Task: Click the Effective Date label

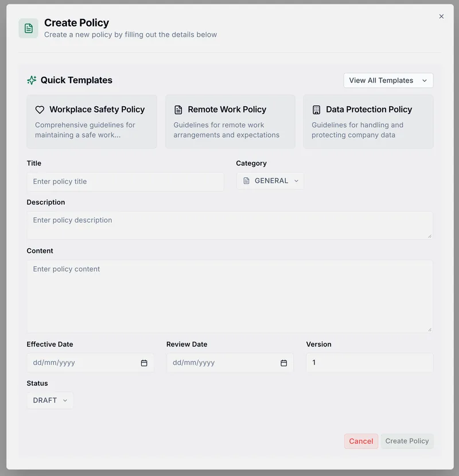Action: click(50, 344)
